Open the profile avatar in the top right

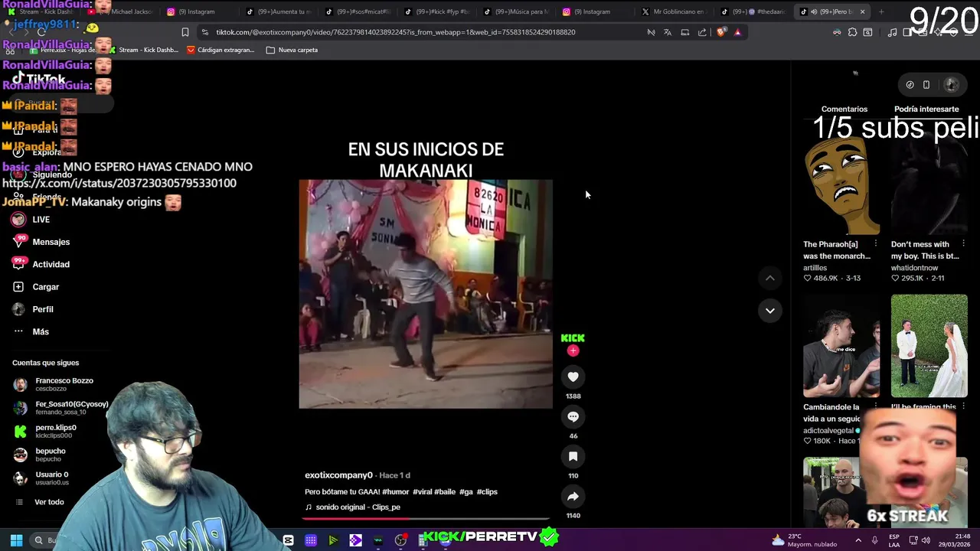(952, 84)
